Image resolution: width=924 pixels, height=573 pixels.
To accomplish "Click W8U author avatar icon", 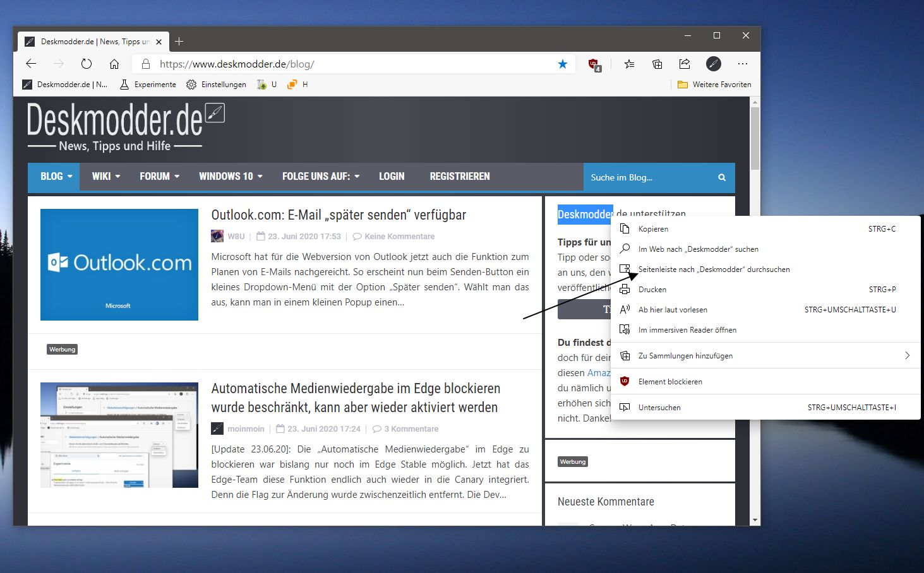I will (x=217, y=236).
